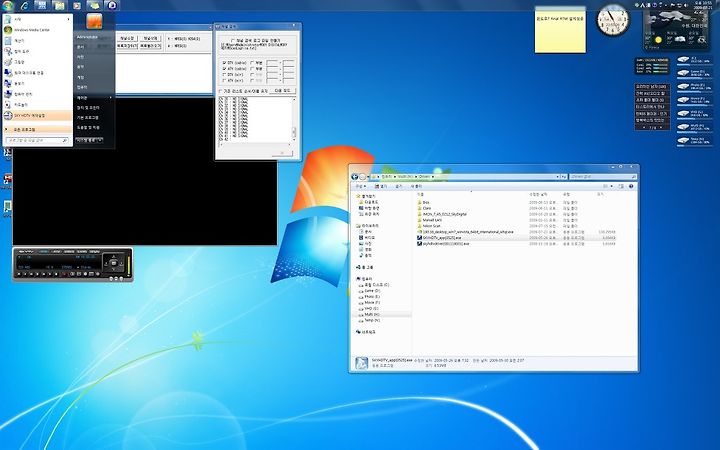Select the VHD (G:) drive in the navigation tree
The image size is (720, 450).
369,309
